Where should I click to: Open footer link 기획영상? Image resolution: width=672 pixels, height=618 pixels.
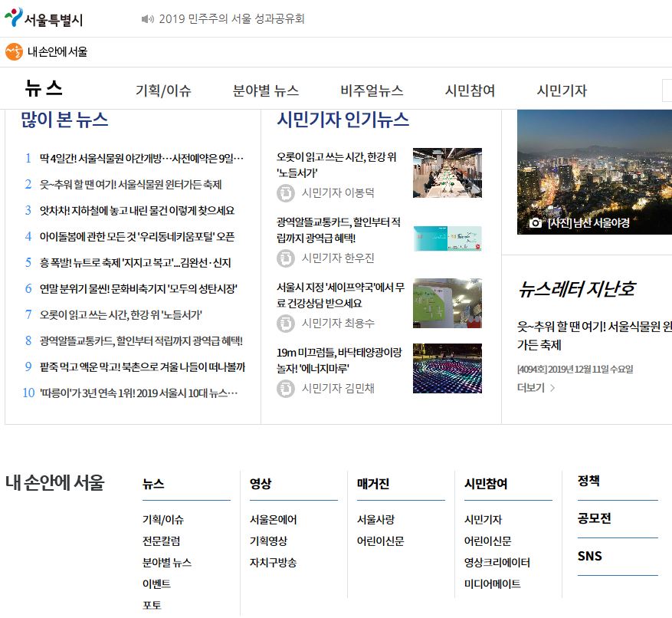(x=268, y=541)
